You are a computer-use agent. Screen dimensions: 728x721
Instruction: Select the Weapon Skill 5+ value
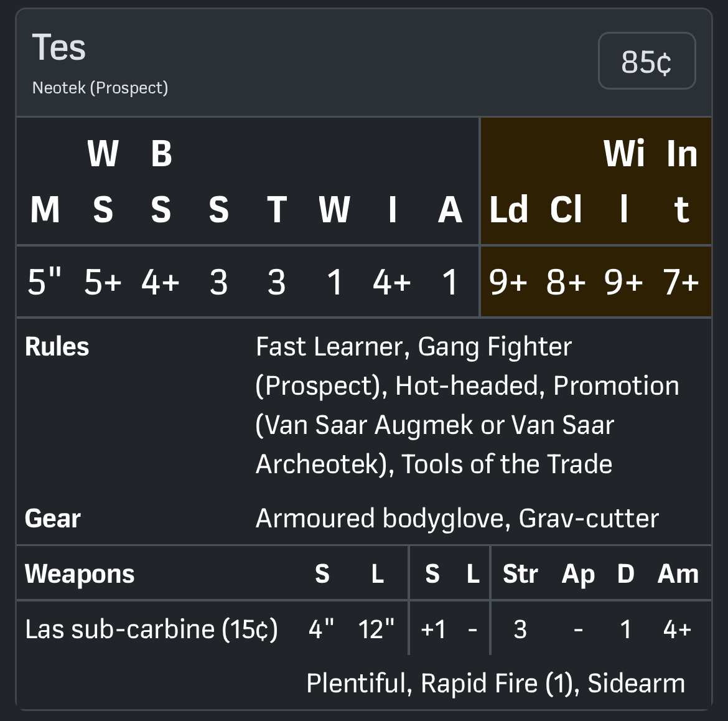point(103,282)
